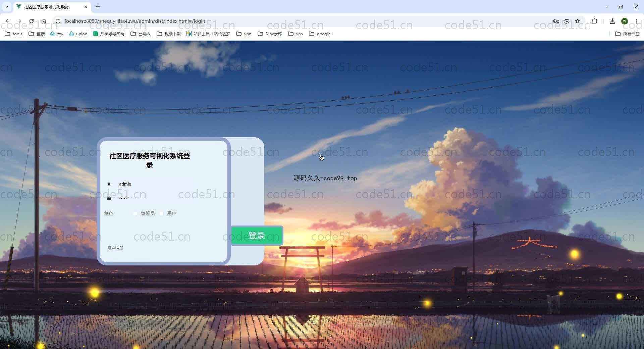Open the 用户注册 link
The image size is (644, 349).
pyautogui.click(x=115, y=248)
